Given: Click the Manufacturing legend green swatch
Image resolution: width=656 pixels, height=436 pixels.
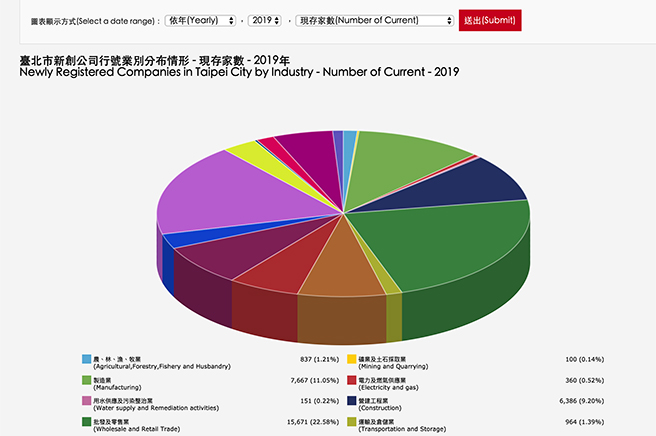Looking at the screenshot, I should 86,381.
